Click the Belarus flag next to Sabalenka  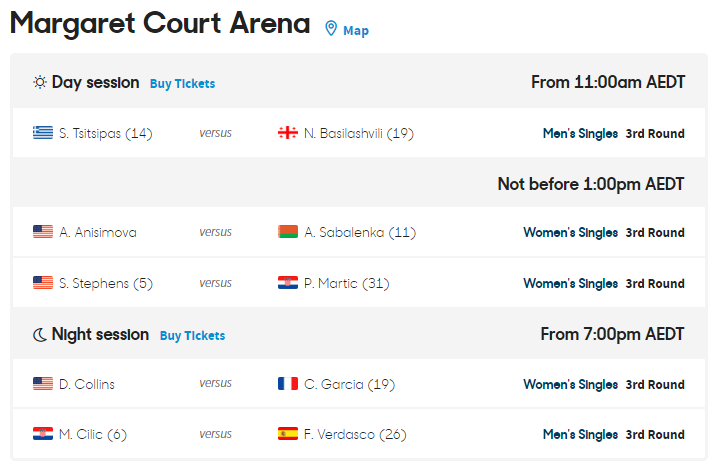tap(288, 233)
